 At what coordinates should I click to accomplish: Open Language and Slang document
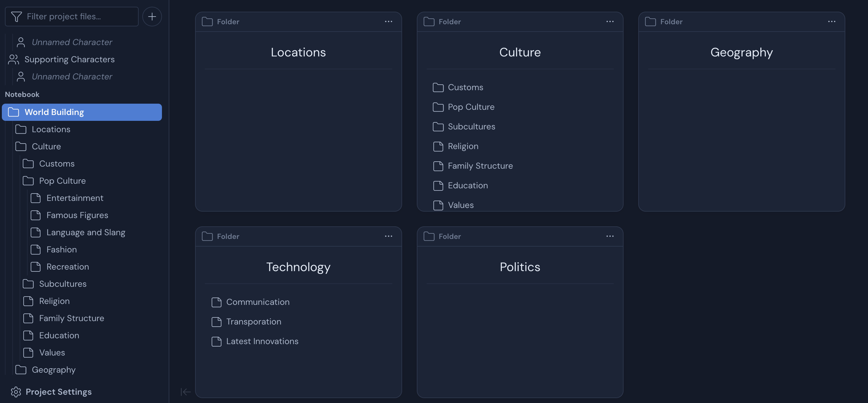[86, 232]
